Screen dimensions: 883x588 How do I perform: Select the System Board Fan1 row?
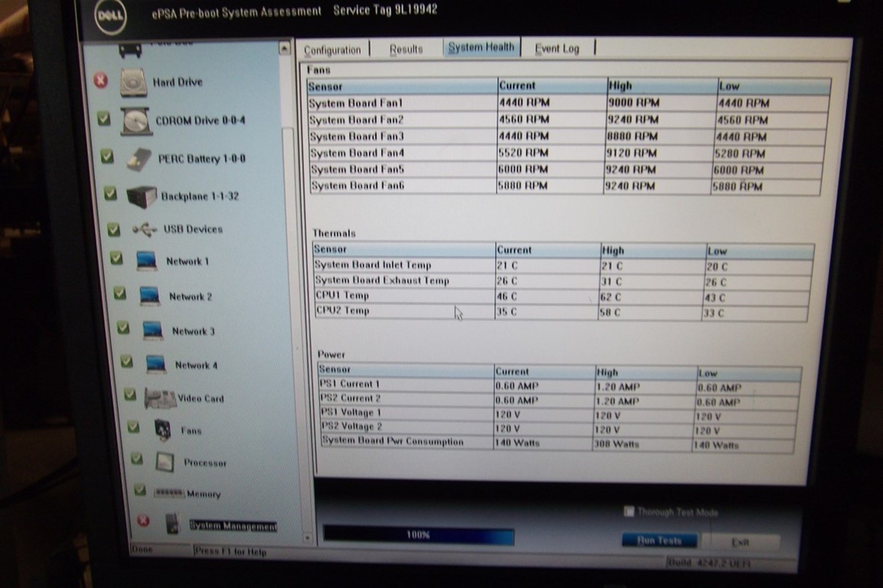coord(569,103)
